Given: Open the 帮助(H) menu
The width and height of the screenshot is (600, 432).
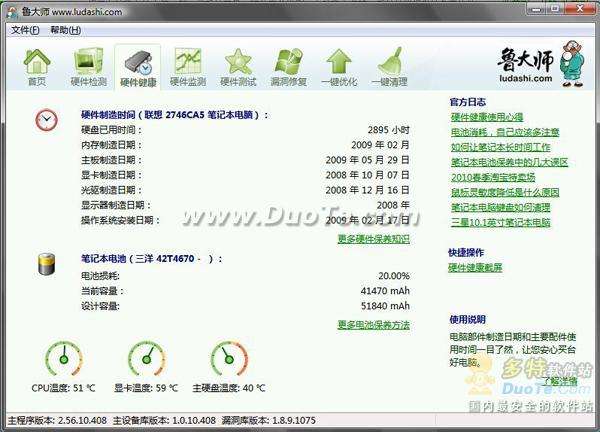Looking at the screenshot, I should click(x=65, y=30).
